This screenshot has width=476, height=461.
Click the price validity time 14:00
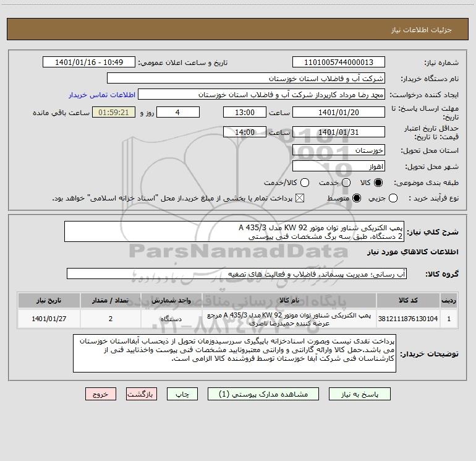245,132
